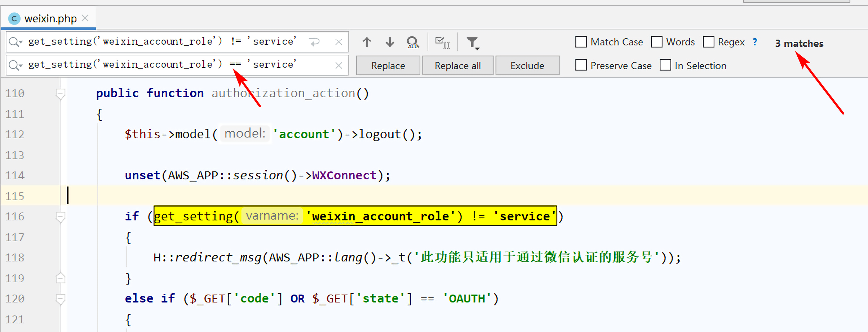Click the PHP class file icon on tab
The width and height of the screenshot is (868, 332).
tap(14, 18)
